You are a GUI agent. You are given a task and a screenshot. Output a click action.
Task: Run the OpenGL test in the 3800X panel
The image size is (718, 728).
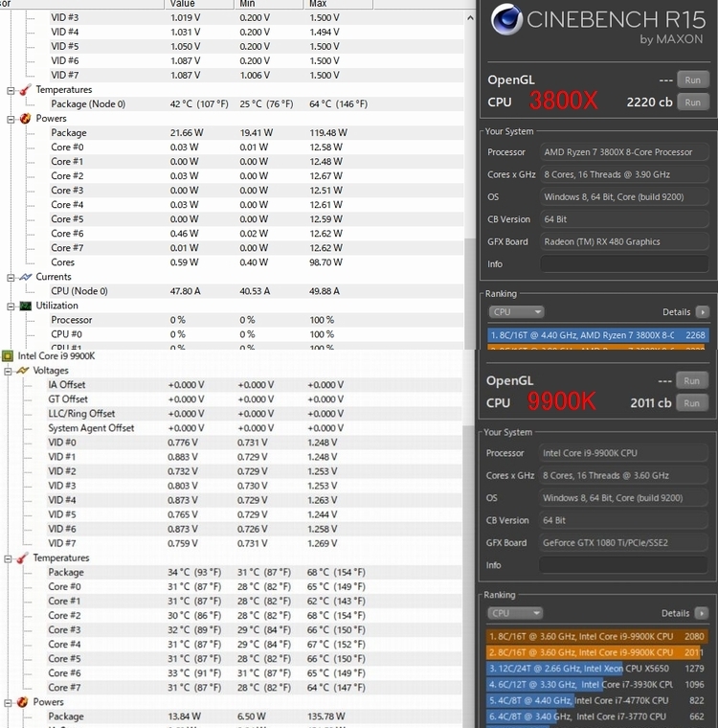(x=692, y=80)
